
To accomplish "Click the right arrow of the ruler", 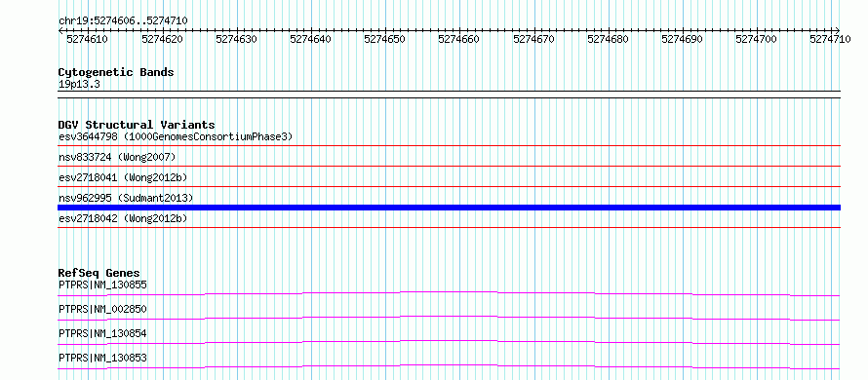I will (x=837, y=30).
